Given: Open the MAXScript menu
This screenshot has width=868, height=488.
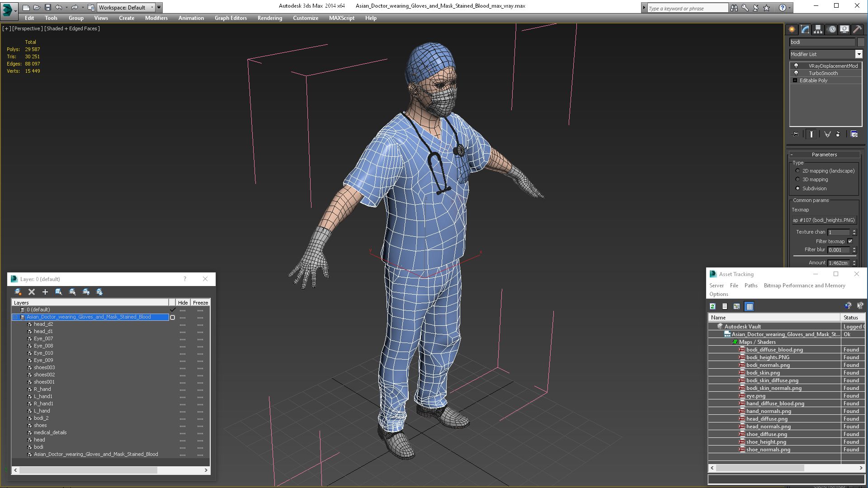Looking at the screenshot, I should (x=341, y=18).
